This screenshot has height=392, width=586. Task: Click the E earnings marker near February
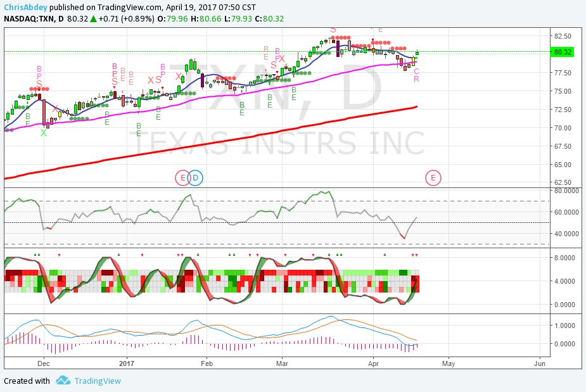tap(182, 178)
